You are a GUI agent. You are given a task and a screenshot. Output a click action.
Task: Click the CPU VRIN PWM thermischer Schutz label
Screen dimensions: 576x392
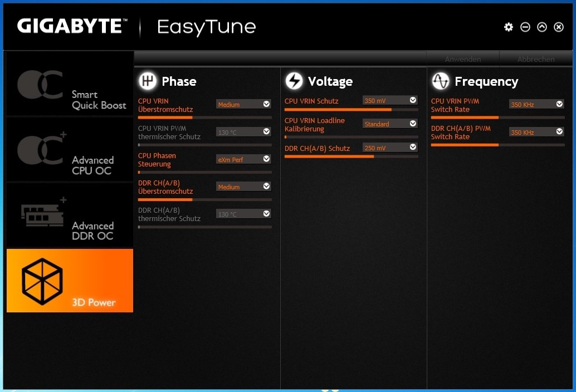pos(169,133)
